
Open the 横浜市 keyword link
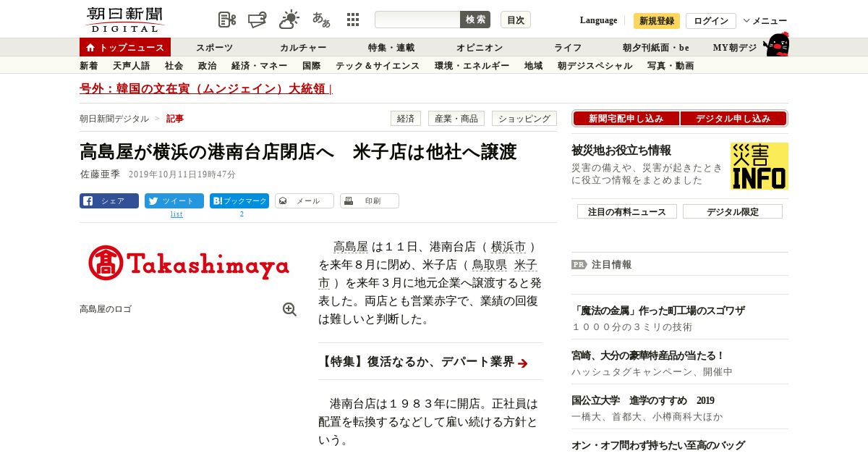[x=509, y=247]
